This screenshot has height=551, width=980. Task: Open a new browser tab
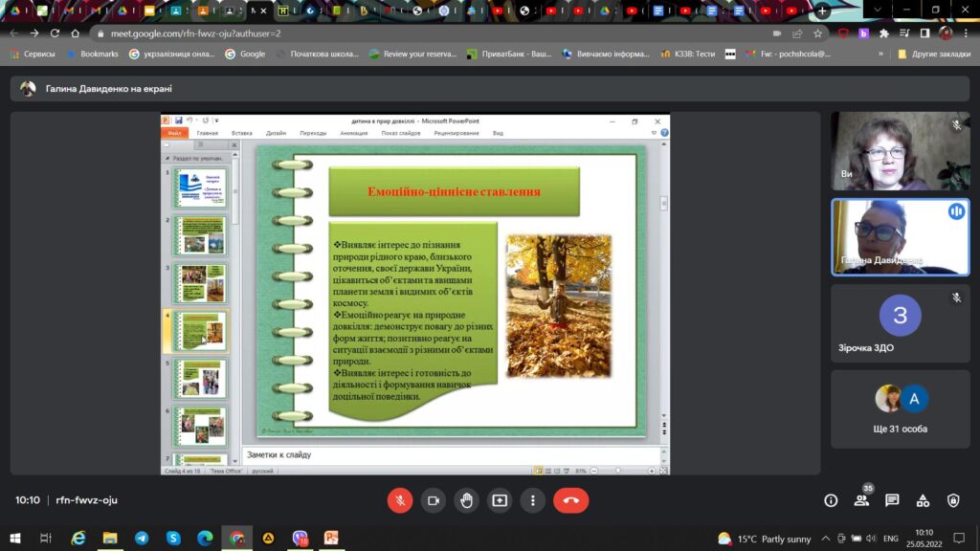(822, 11)
